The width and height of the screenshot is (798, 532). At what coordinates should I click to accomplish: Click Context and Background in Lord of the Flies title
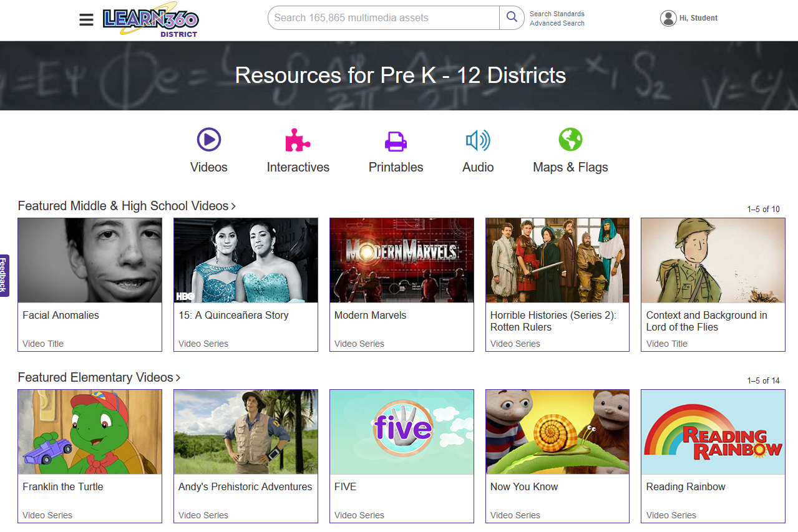707,321
